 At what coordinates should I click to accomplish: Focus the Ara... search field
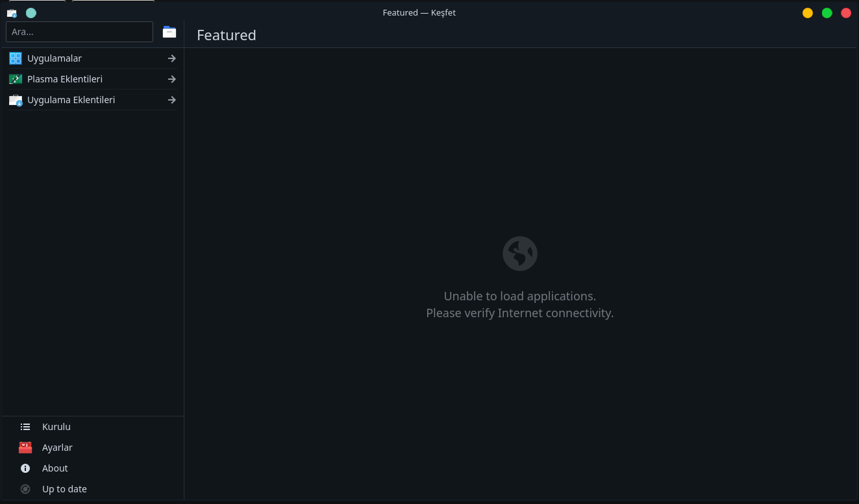pos(79,32)
